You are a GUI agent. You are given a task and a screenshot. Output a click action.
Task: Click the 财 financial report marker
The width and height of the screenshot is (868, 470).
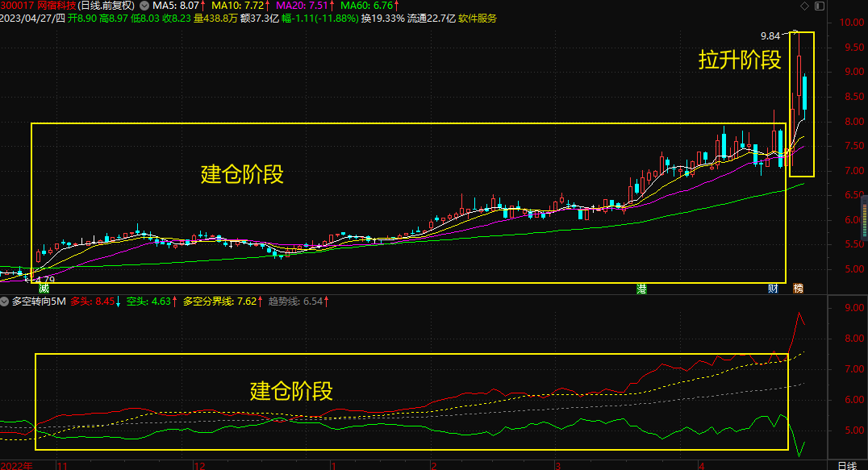pos(772,288)
